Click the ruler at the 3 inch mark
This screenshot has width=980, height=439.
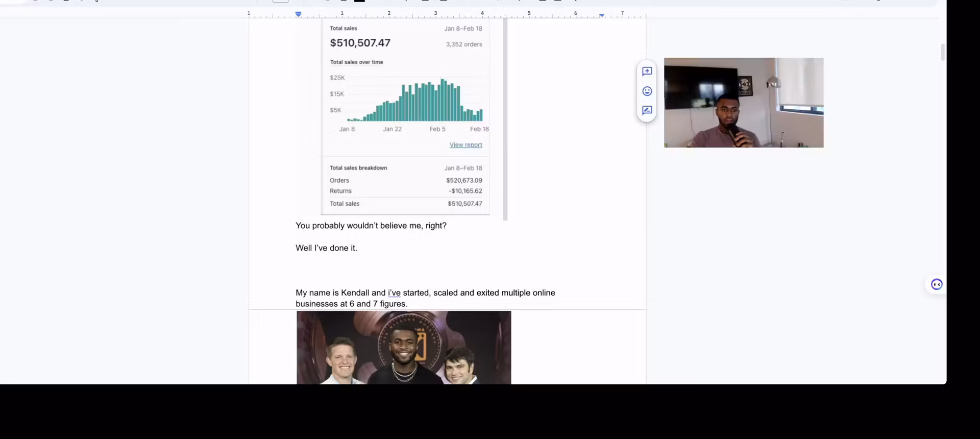(x=435, y=14)
